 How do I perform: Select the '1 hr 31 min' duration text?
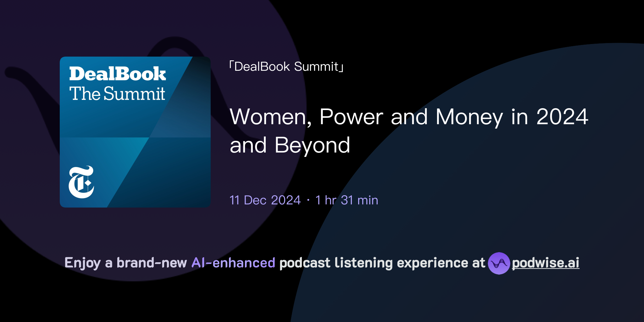pyautogui.click(x=347, y=200)
